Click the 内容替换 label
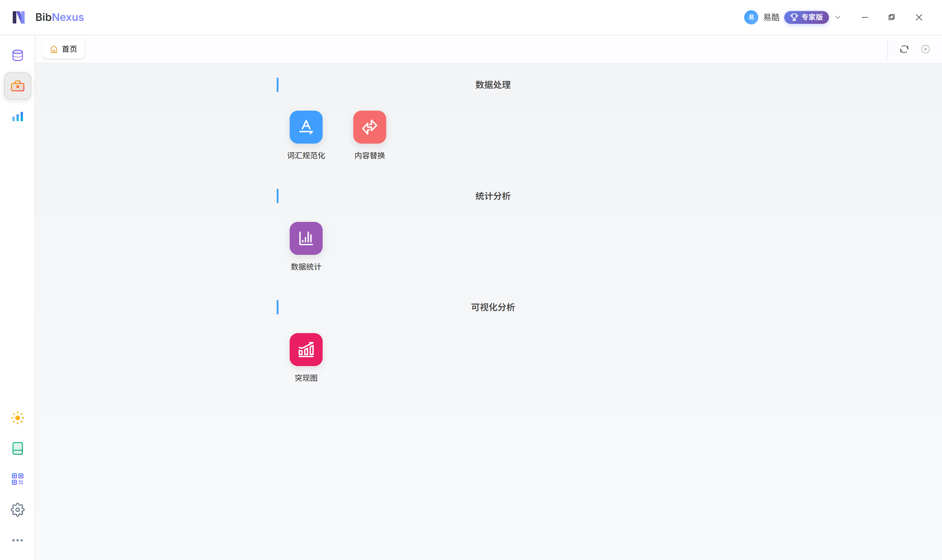This screenshot has width=942, height=560. [x=369, y=155]
